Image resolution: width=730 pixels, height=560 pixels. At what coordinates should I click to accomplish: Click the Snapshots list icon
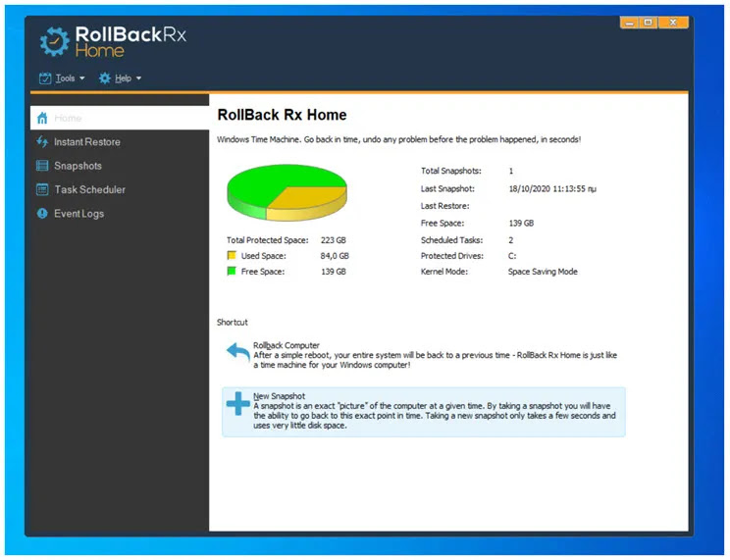pos(42,166)
